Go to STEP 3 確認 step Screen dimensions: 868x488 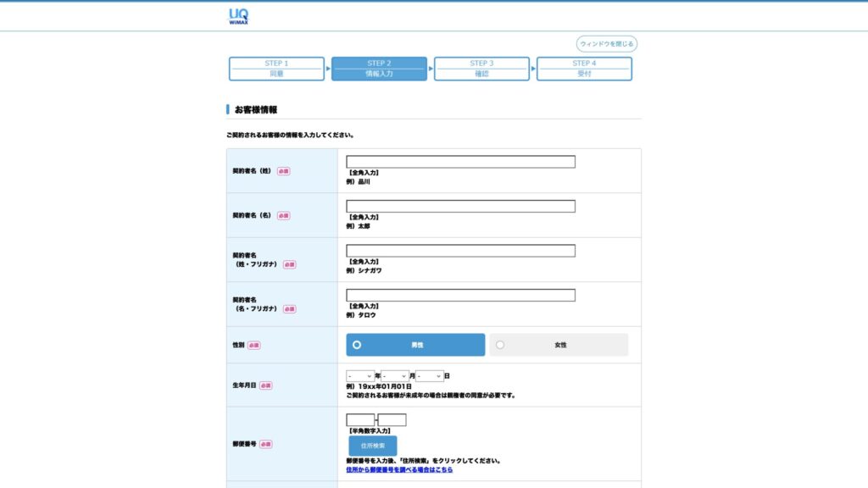tap(481, 69)
